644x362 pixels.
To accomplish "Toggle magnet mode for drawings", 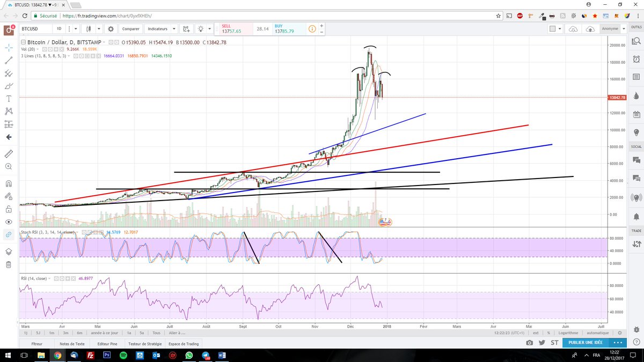I will [x=9, y=183].
